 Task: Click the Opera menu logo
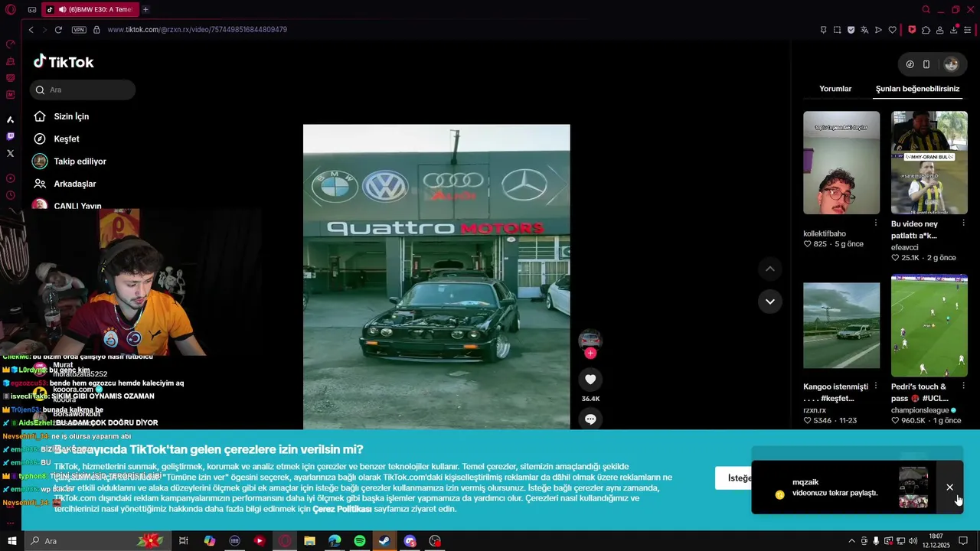point(10,10)
